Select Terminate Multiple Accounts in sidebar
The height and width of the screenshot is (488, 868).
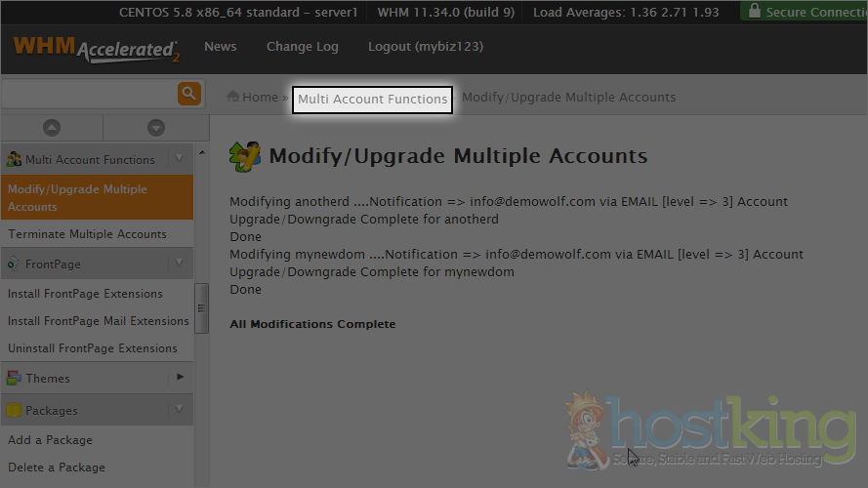click(x=87, y=234)
